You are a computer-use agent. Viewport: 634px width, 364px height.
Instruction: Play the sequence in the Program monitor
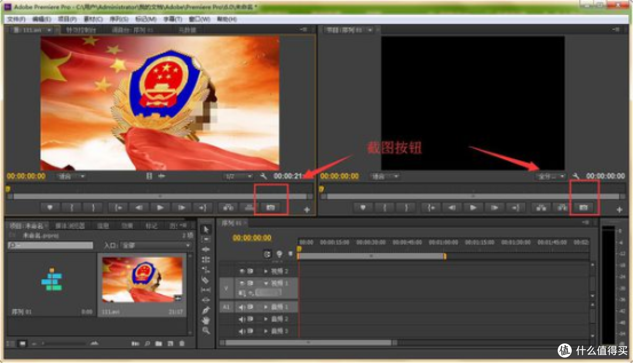pyautogui.click(x=473, y=207)
